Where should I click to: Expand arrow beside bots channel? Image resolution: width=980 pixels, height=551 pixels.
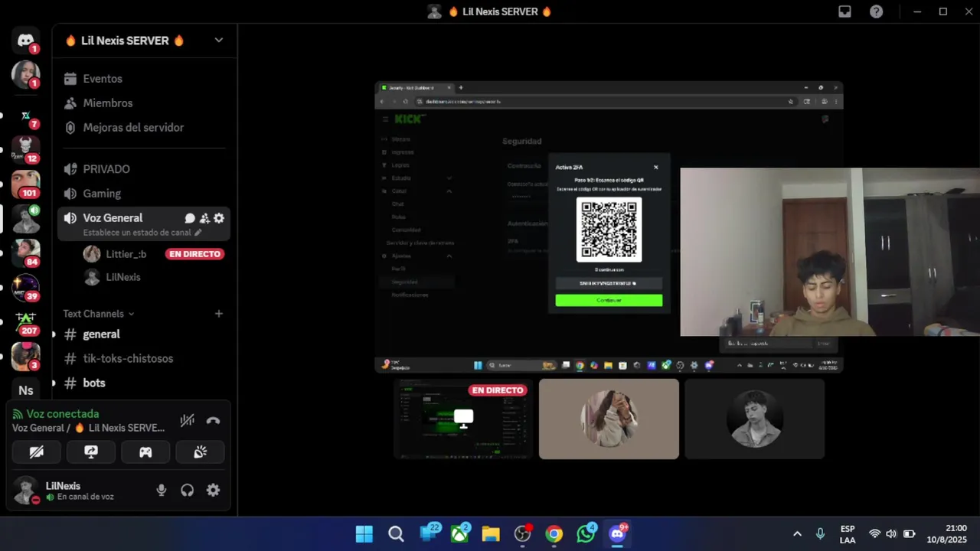[54, 383]
